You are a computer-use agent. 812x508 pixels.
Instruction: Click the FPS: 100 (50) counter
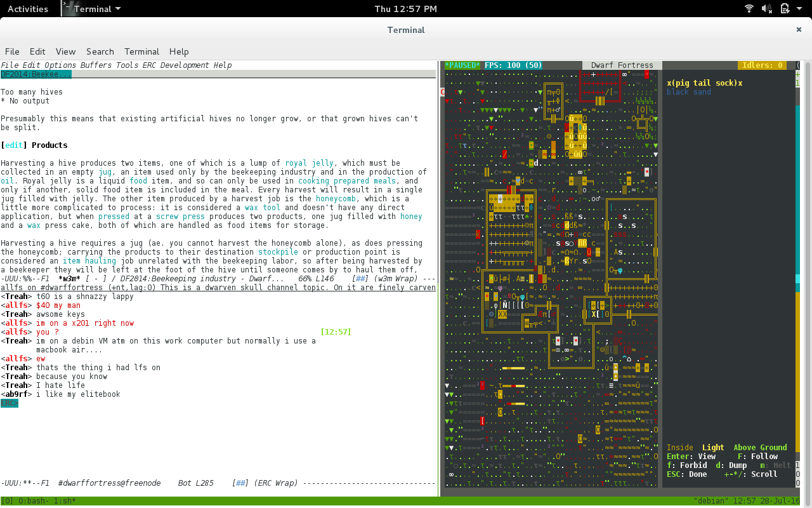pyautogui.click(x=513, y=65)
